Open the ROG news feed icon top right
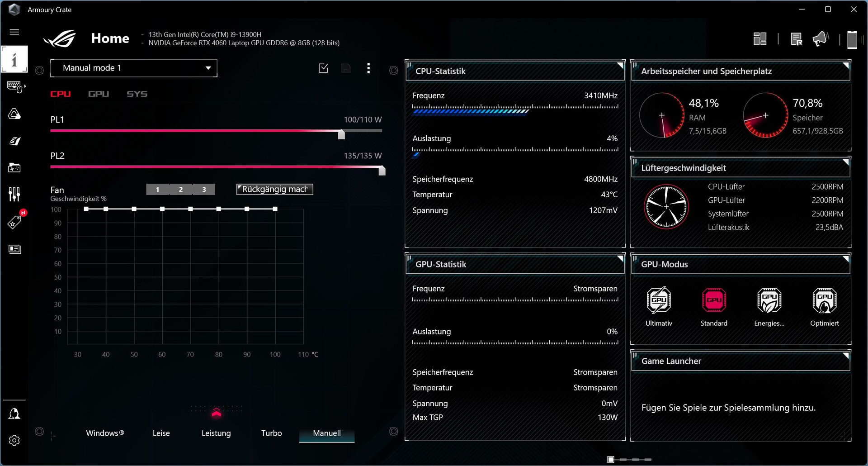 click(797, 39)
